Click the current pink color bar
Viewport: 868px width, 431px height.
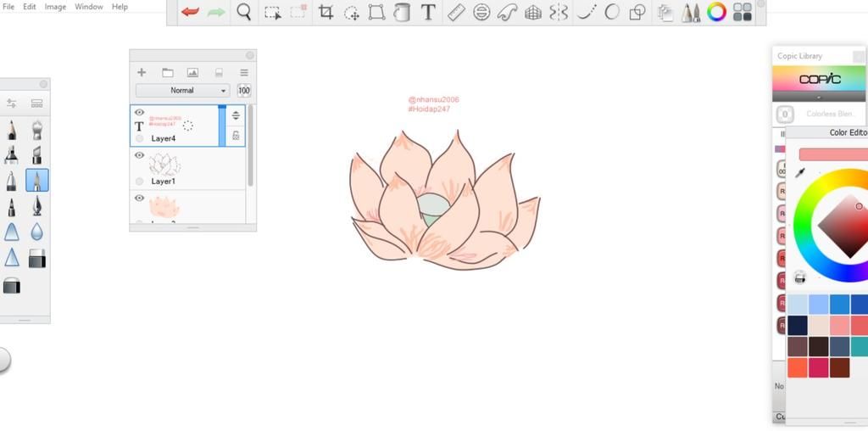tap(834, 154)
